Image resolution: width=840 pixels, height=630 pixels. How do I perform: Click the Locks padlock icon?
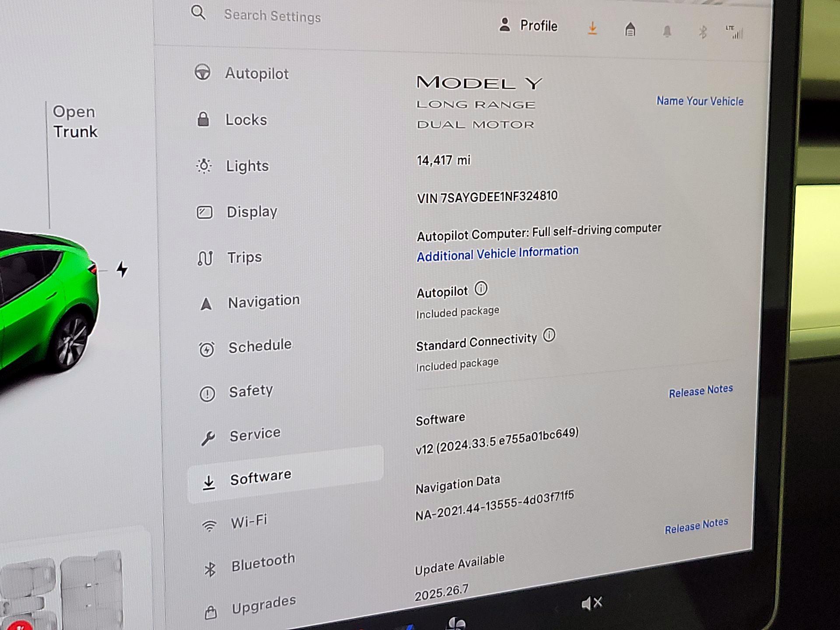tap(203, 119)
